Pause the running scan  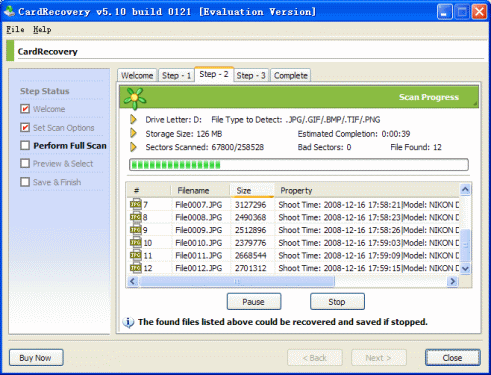point(254,302)
